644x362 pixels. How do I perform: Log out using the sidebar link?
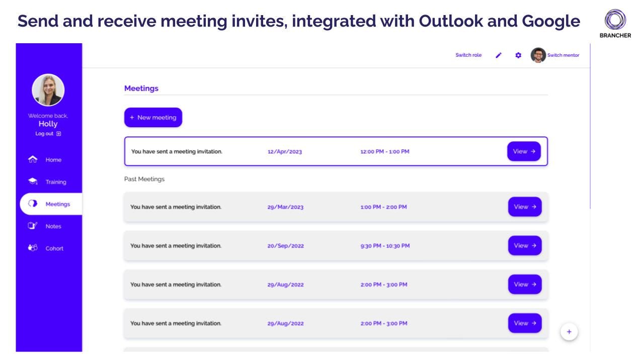[48, 134]
